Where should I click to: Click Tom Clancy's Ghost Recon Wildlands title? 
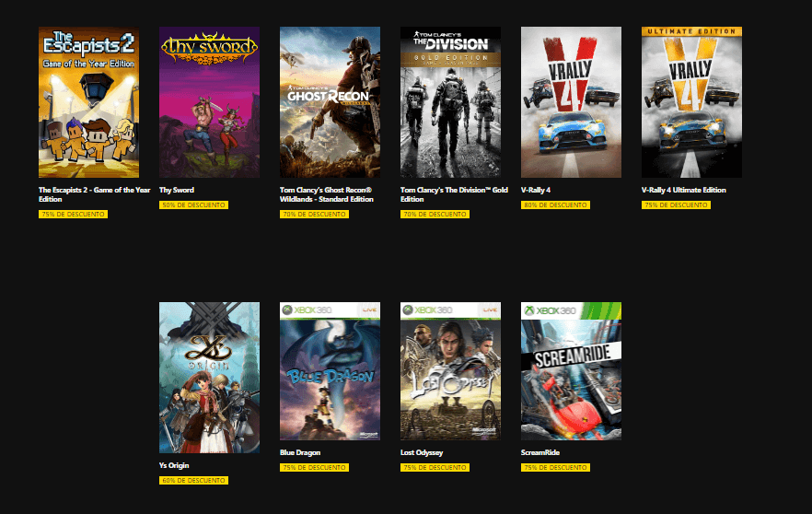(326, 194)
